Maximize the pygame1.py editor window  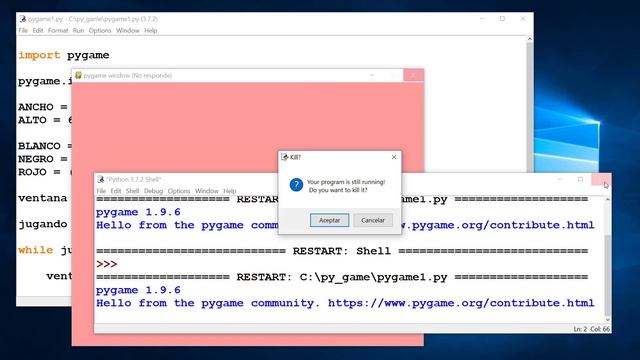[x=502, y=19]
